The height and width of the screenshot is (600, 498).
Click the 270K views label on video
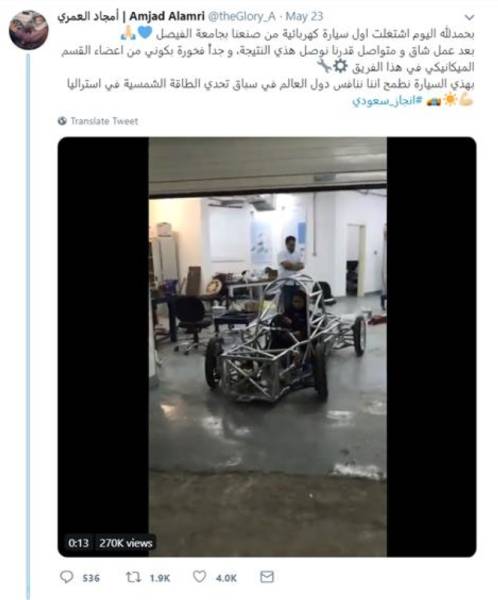126,543
